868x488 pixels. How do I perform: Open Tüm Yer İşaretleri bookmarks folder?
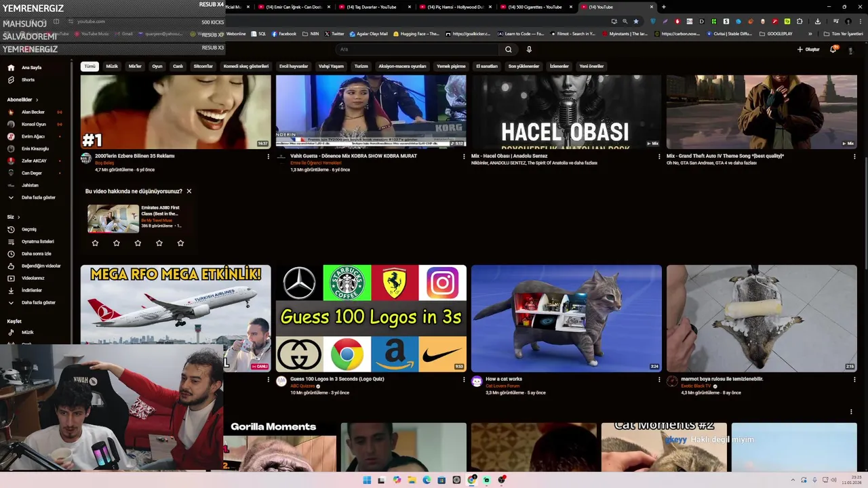(844, 34)
